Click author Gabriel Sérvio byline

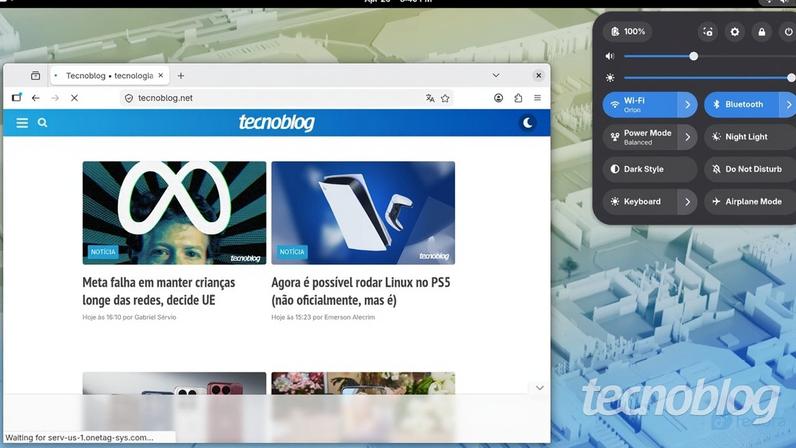click(x=155, y=317)
